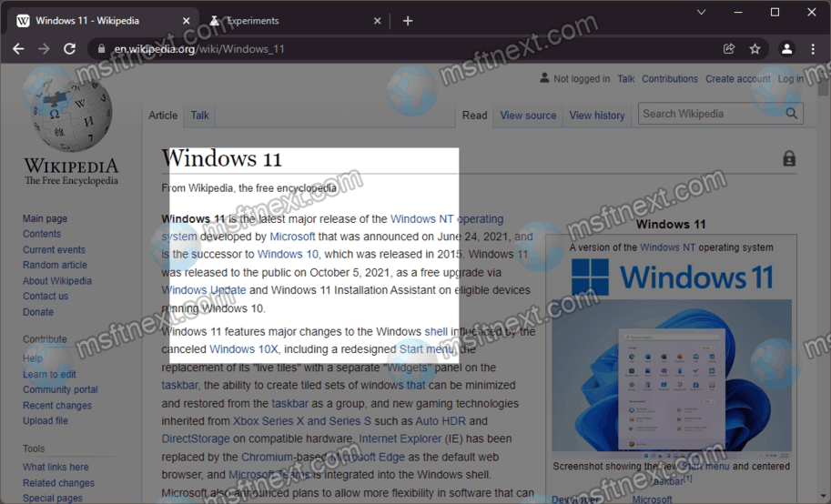The height and width of the screenshot is (504, 831).
Task: Click the Windows NT link in infobox
Action: coord(668,247)
